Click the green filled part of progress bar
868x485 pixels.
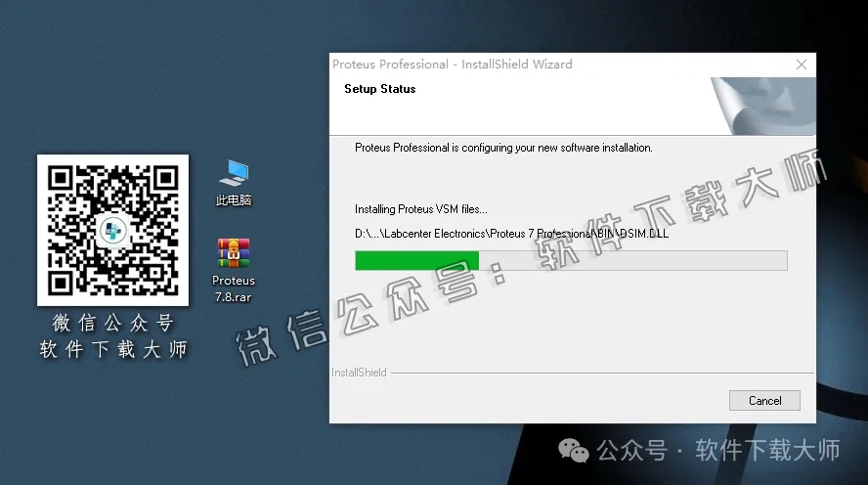point(416,260)
